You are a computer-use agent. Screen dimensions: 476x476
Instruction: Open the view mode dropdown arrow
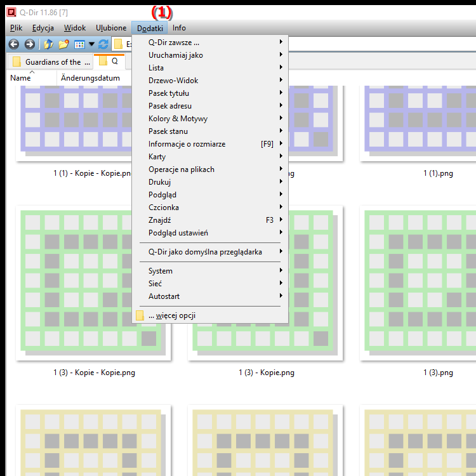point(91,44)
